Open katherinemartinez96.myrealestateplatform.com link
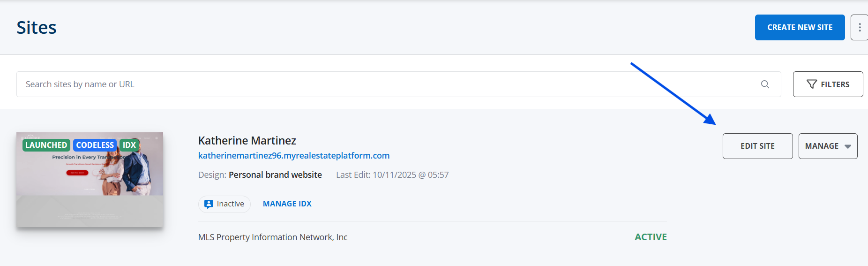This screenshot has width=868, height=266. pos(294,156)
